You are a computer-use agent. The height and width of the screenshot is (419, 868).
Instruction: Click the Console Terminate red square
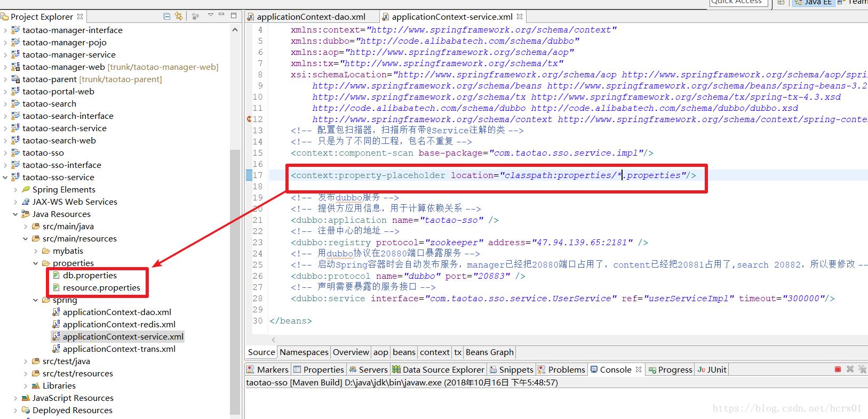point(838,369)
